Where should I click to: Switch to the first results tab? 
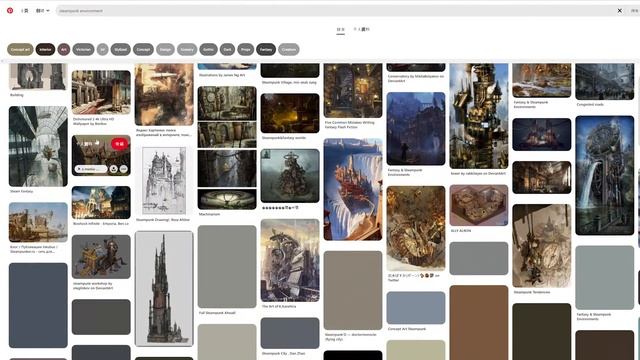point(340,29)
